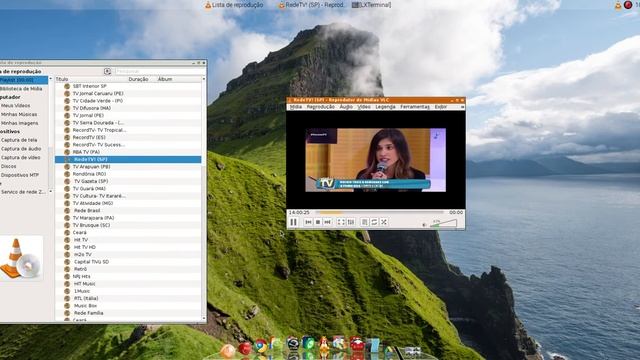
Task: Switch to RedeTV! (SP) taskbar window
Action: pyautogui.click(x=311, y=5)
